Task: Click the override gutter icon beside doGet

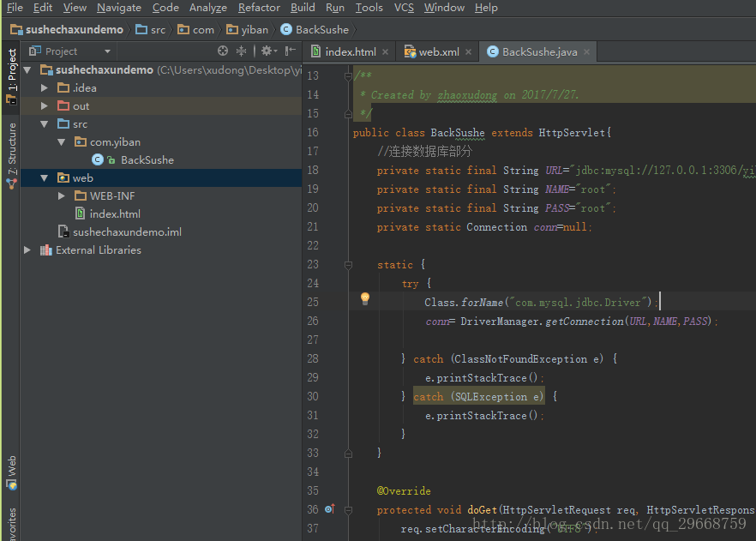Action: point(330,509)
